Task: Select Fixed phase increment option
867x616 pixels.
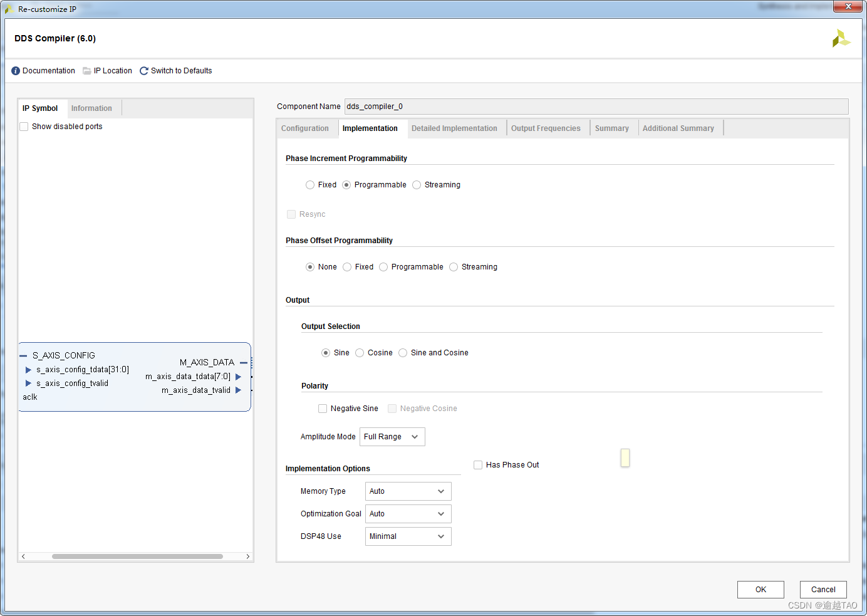Action: (x=310, y=185)
